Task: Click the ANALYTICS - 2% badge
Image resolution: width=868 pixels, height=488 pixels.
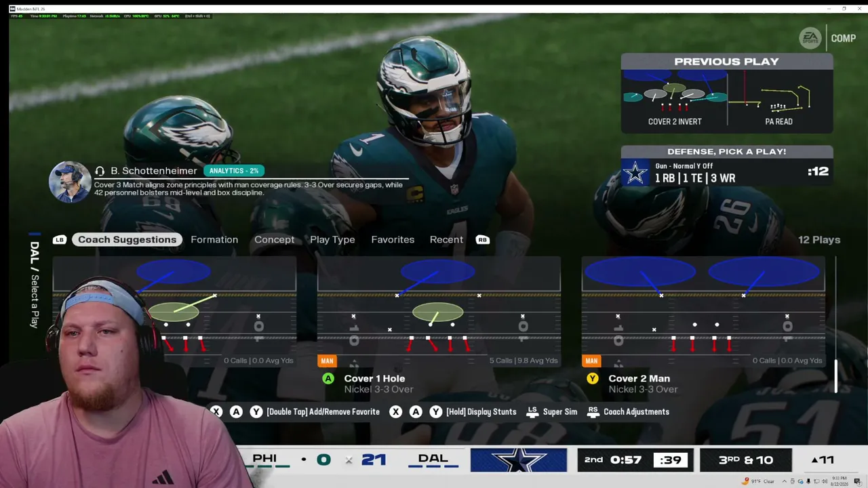Action: tap(234, 171)
